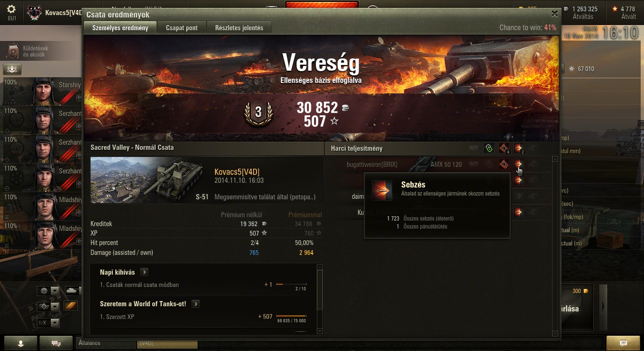Open the platoon icon button
This screenshot has height=351, width=644.
tap(12, 69)
